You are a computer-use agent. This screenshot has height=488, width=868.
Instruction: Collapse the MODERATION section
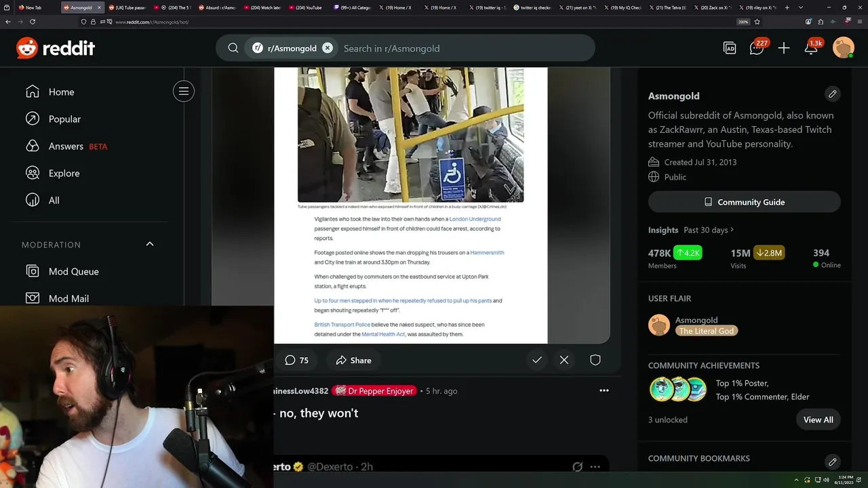pyautogui.click(x=150, y=244)
